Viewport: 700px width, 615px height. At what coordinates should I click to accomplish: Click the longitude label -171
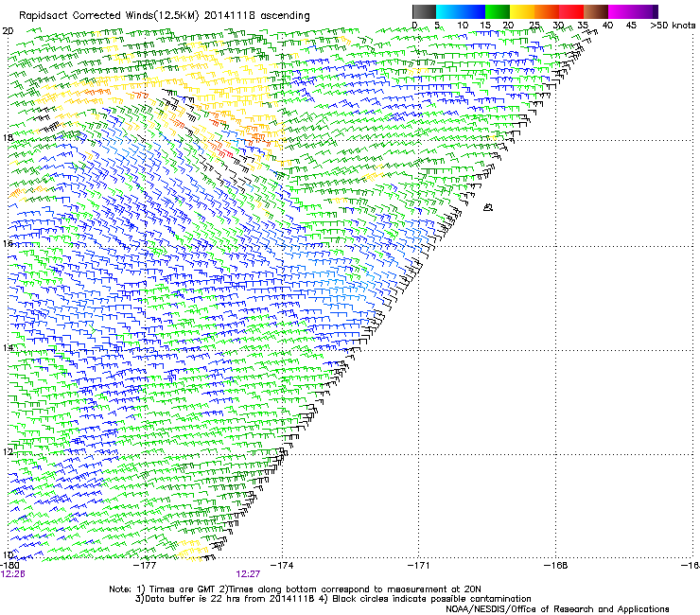tap(419, 566)
